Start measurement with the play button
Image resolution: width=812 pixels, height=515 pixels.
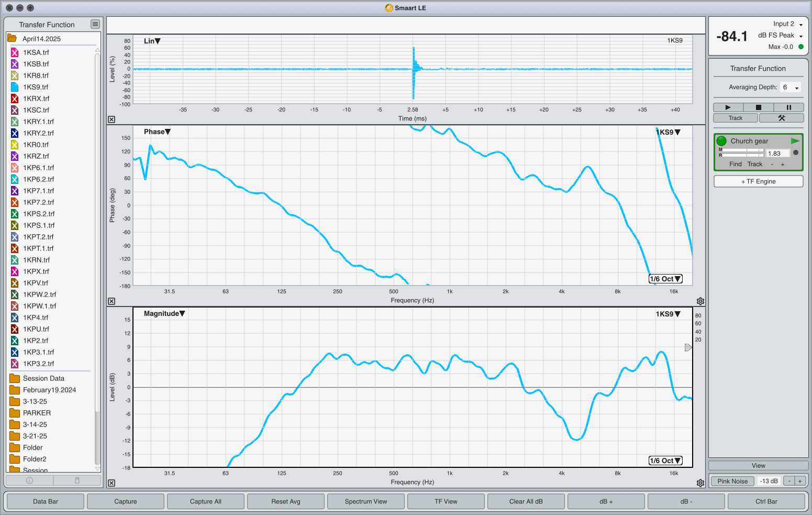point(728,107)
